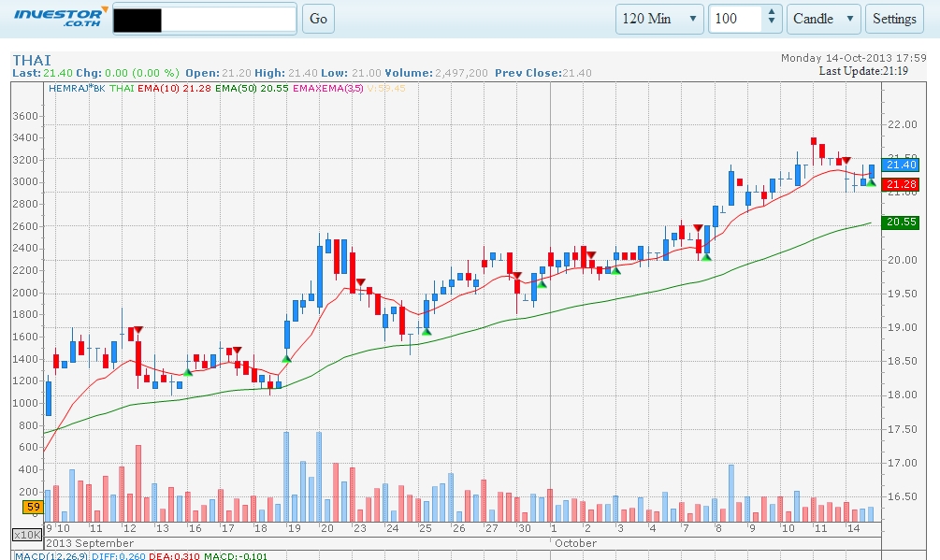Click the Low: 21.00 readout
Screen dimensions: 940x560
tap(352, 73)
